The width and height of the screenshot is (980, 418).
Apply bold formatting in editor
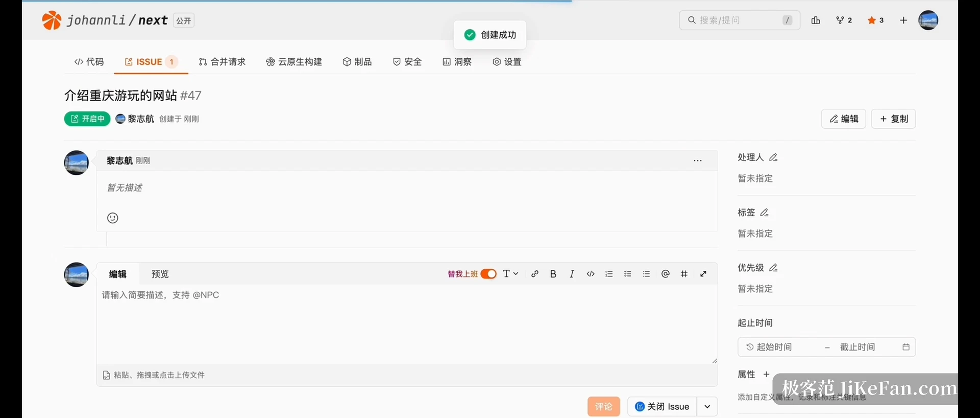click(x=553, y=274)
